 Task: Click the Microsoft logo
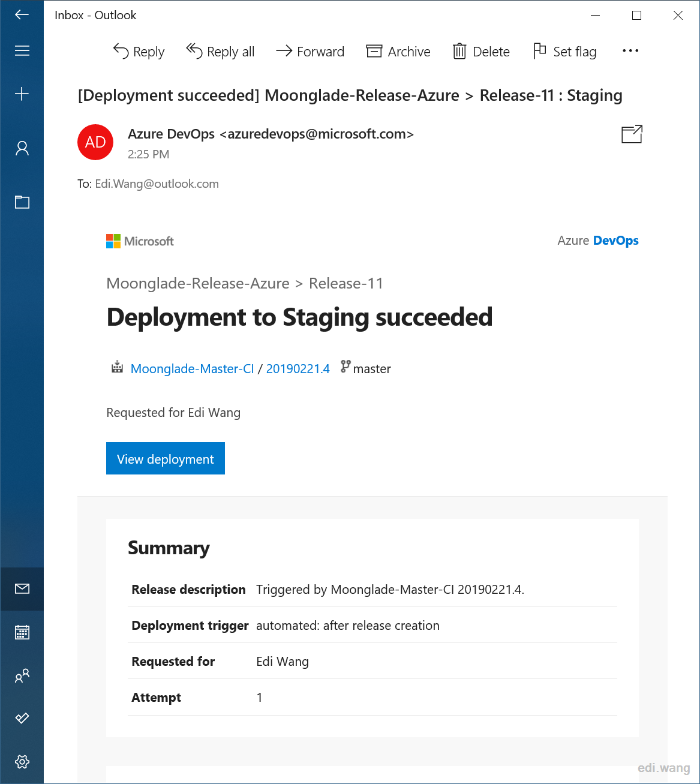(140, 241)
